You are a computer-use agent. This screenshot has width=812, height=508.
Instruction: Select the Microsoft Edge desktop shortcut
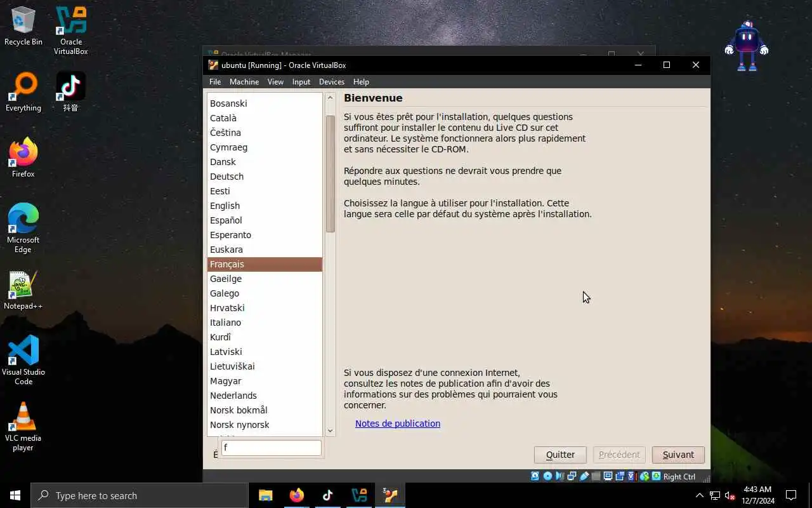(x=23, y=229)
